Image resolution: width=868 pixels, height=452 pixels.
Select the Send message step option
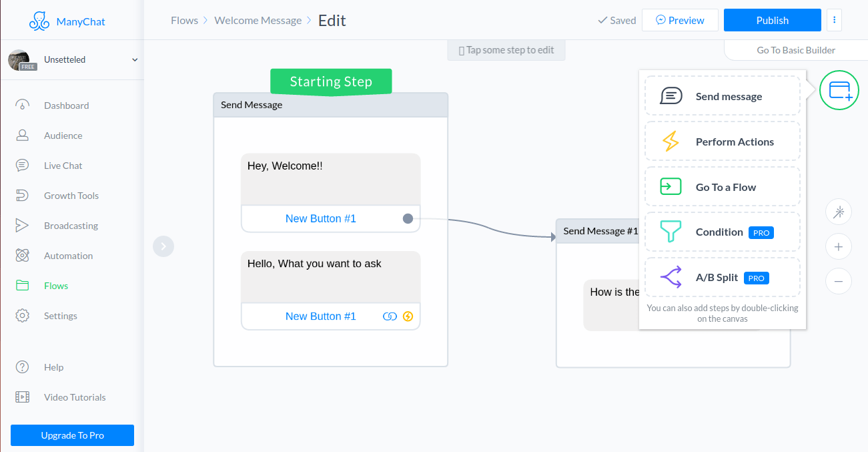[721, 95]
